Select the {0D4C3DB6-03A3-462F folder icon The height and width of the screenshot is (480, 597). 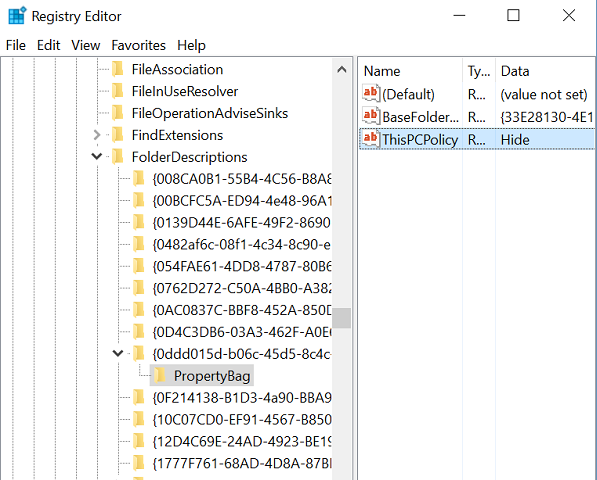tap(139, 332)
